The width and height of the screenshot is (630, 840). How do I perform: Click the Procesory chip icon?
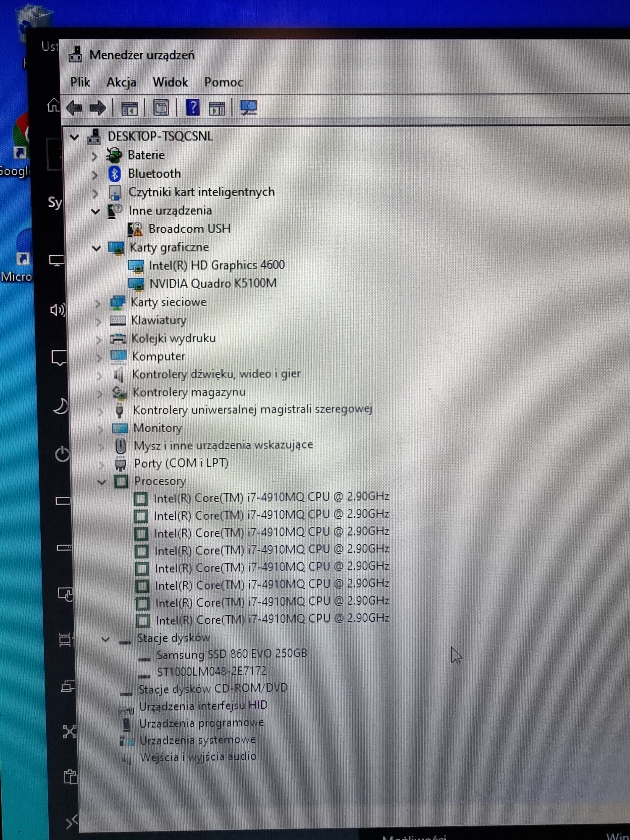[x=121, y=482]
